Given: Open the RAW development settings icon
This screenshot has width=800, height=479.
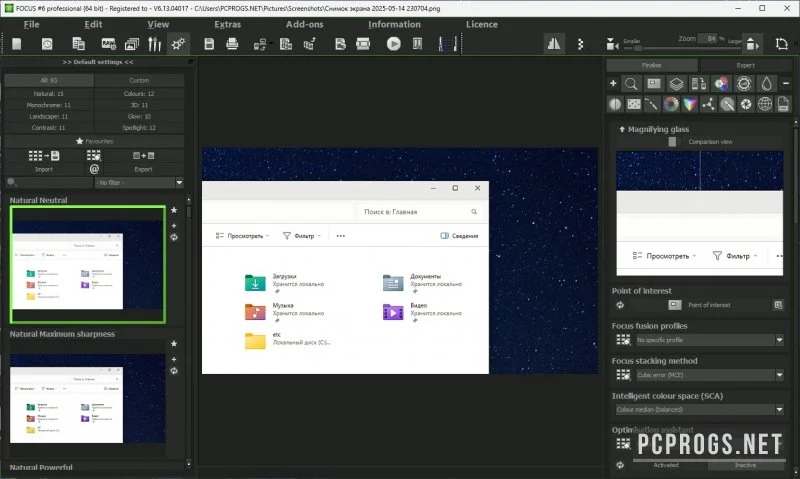Looking at the screenshot, I should [109, 44].
